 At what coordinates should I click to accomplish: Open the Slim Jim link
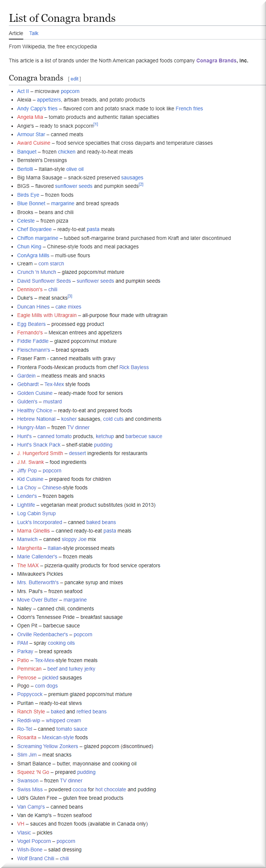(27, 755)
